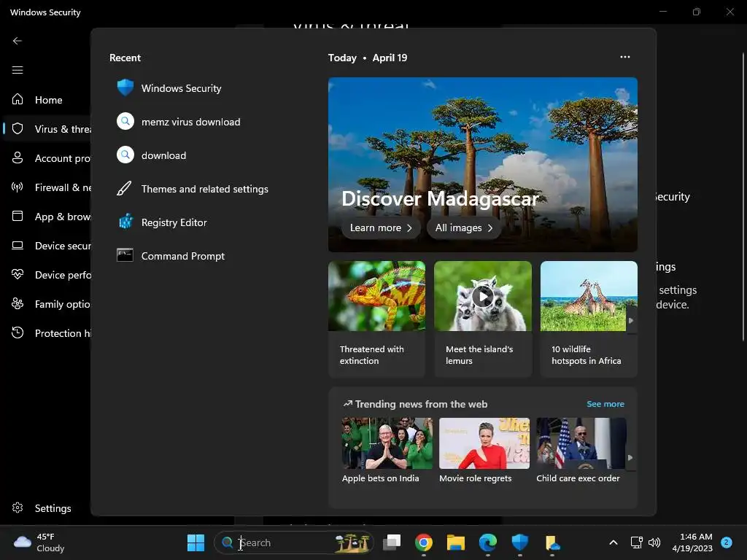Open the key-and-cloud app on taskbar
The width and height of the screenshot is (747, 560).
(x=551, y=542)
